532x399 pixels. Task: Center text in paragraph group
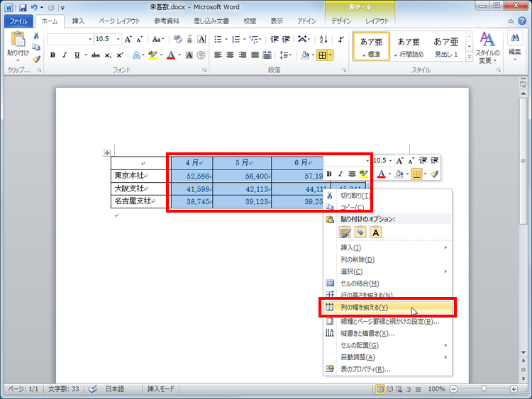tap(231, 55)
